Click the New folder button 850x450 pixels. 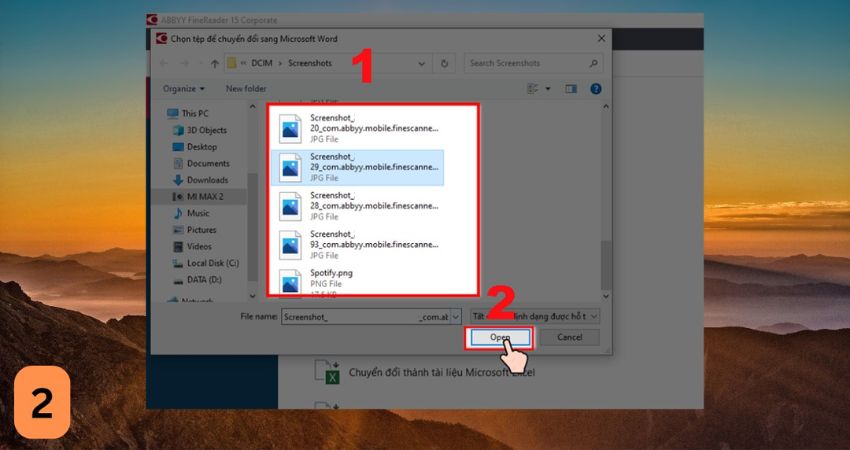click(246, 88)
